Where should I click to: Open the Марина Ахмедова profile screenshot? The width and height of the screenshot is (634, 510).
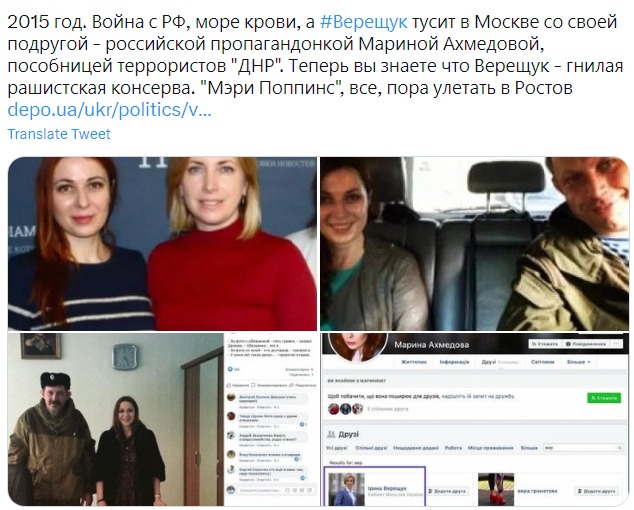point(475,419)
